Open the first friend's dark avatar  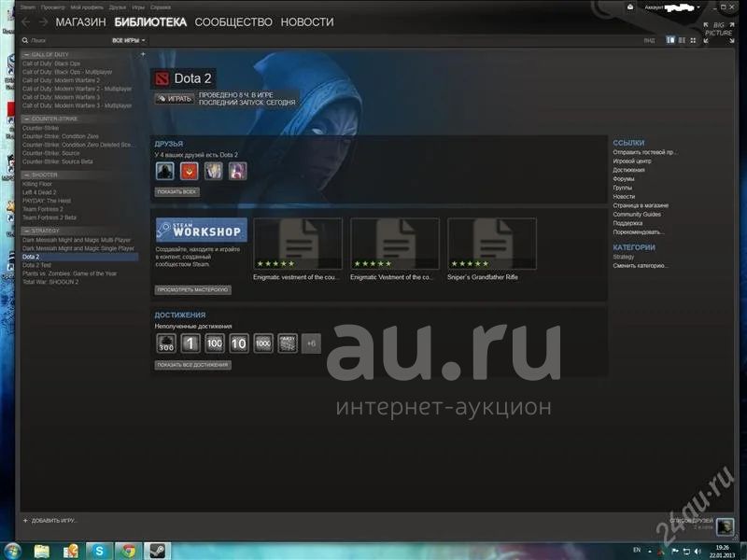point(165,171)
